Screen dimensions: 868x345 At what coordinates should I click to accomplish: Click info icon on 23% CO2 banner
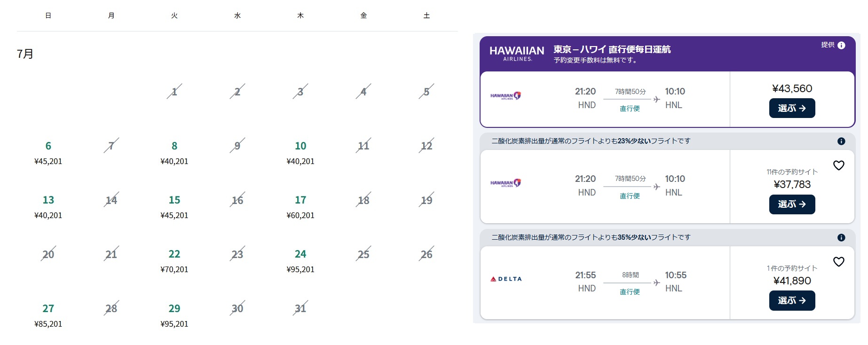(x=841, y=141)
